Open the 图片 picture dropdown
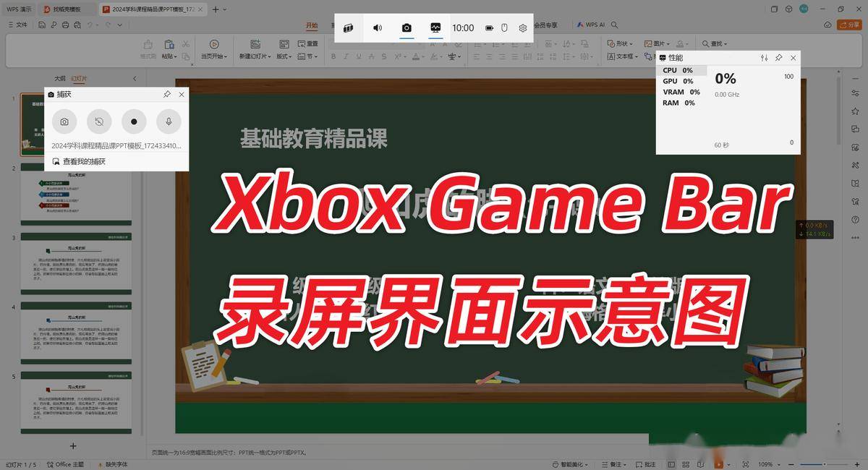868x470 pixels. pyautogui.click(x=656, y=43)
